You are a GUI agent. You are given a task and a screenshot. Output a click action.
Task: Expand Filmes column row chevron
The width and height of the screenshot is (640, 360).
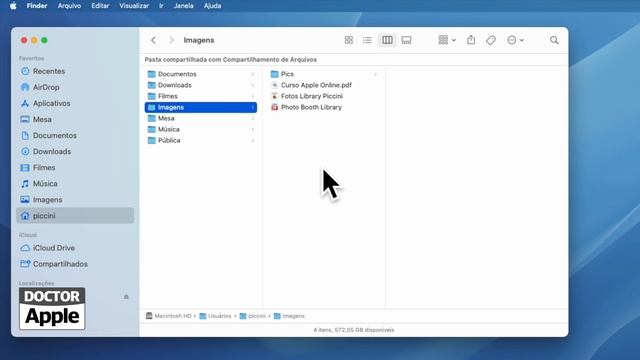(x=253, y=96)
